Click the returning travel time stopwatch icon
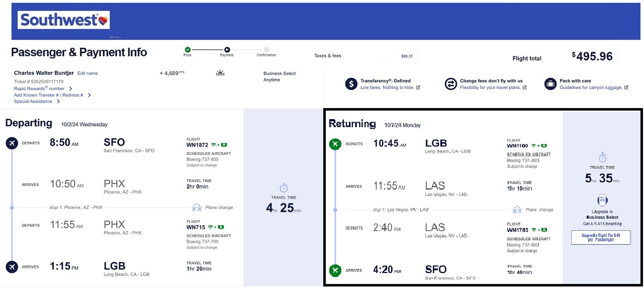The image size is (644, 288). (x=602, y=157)
